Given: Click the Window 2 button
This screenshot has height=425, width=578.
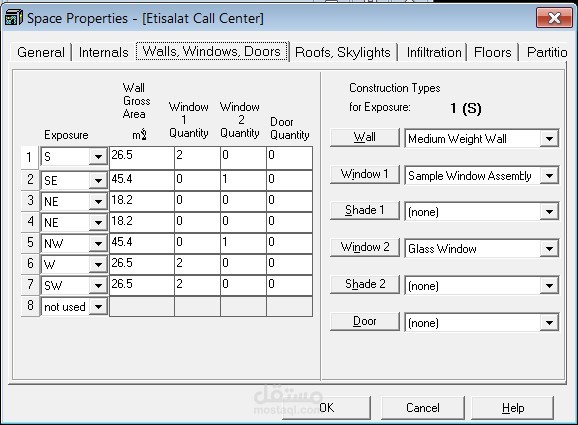Looking at the screenshot, I should (365, 247).
